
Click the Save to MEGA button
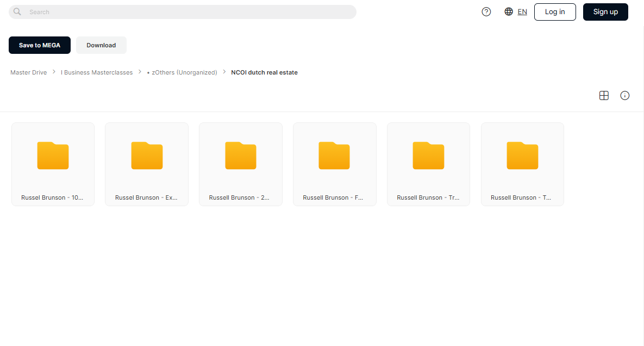click(x=40, y=45)
